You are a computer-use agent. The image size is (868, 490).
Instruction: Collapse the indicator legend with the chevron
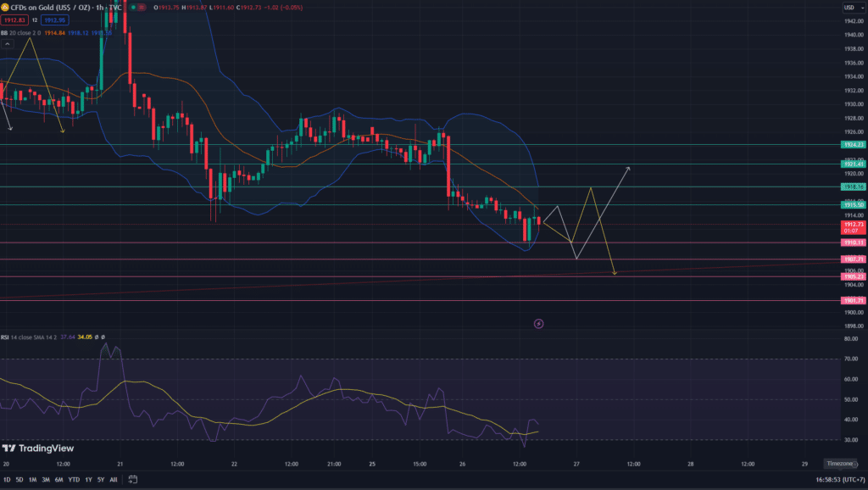click(7, 44)
